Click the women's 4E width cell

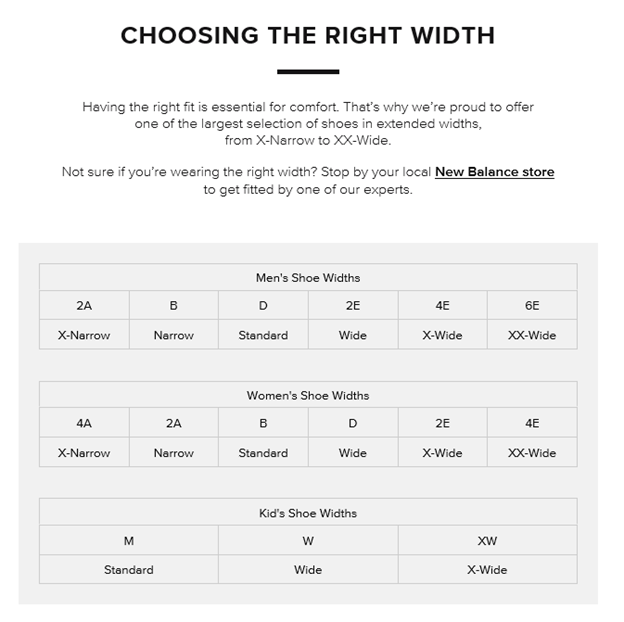coord(532,424)
